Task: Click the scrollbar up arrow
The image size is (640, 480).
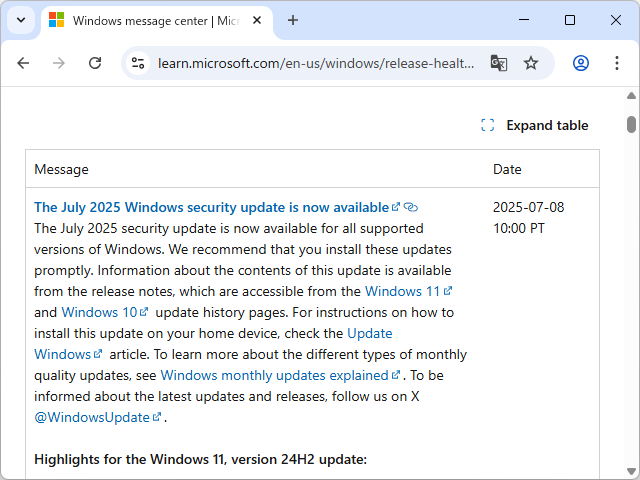Action: tap(631, 96)
